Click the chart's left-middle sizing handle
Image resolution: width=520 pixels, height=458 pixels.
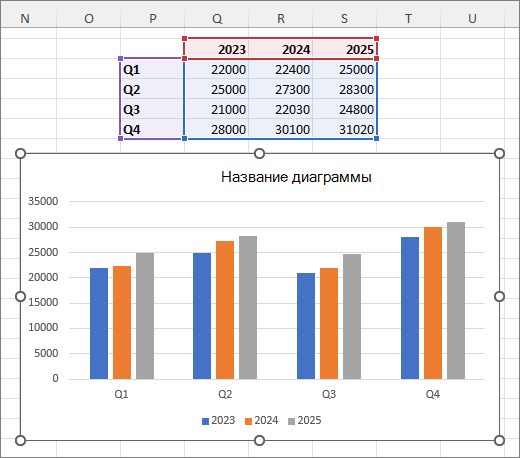tap(20, 296)
